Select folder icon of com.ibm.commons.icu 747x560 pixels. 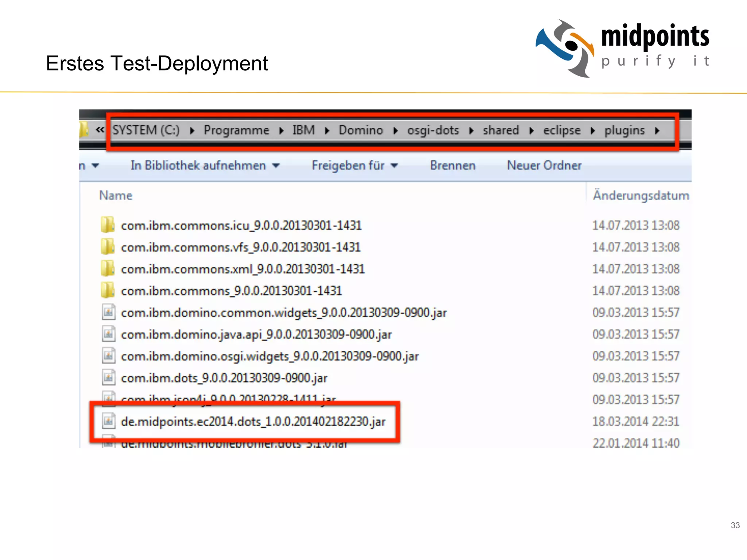point(108,225)
